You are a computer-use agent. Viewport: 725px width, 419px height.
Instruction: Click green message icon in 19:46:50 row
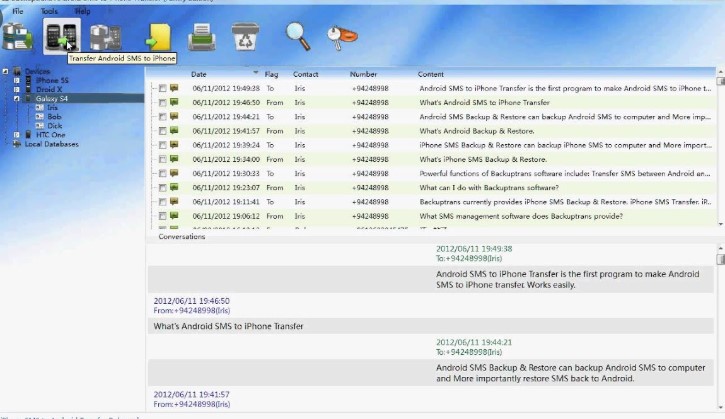click(174, 102)
